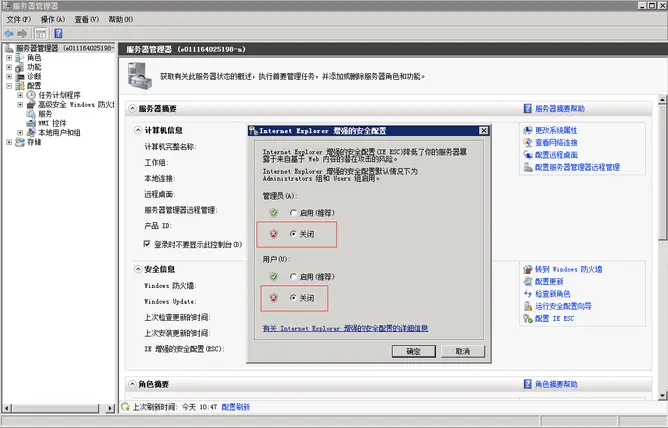This screenshot has width=668, height=428.
Task: Click vertical scrollbar down arrow in main pane
Action: (x=662, y=396)
